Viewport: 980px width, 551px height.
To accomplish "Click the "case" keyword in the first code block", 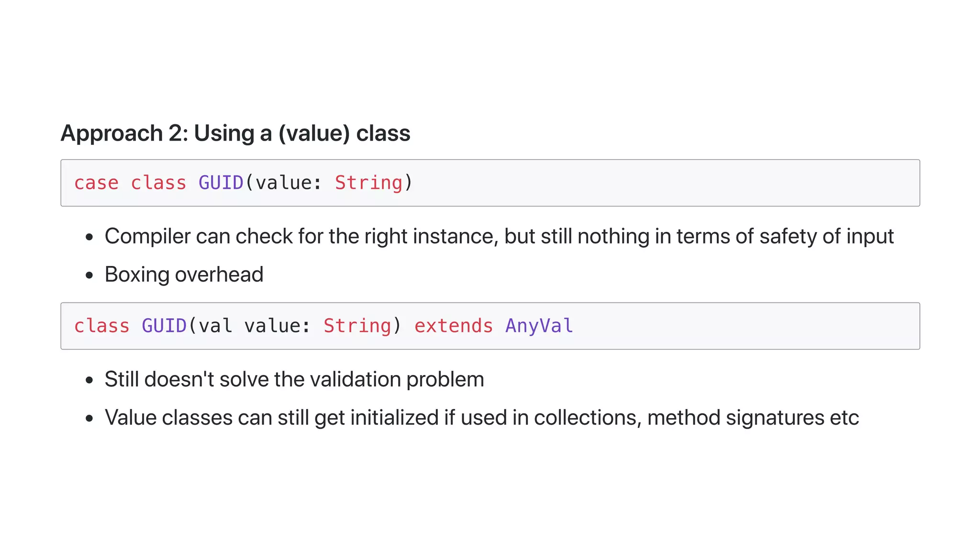I will (x=96, y=183).
